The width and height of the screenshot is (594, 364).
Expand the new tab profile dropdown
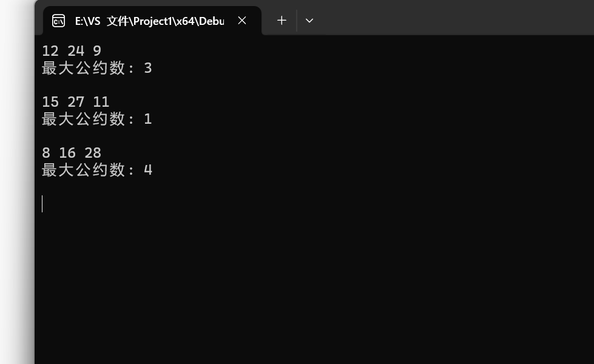[x=309, y=21]
